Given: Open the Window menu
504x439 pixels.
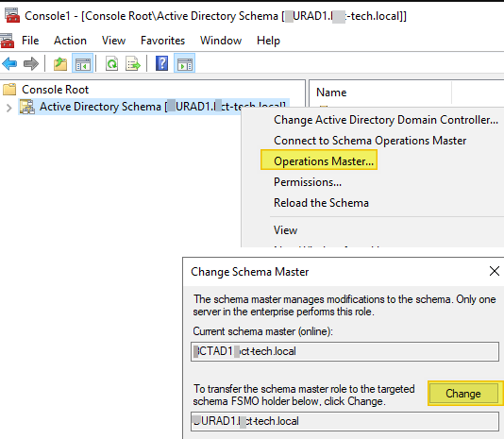Looking at the screenshot, I should (x=221, y=41).
